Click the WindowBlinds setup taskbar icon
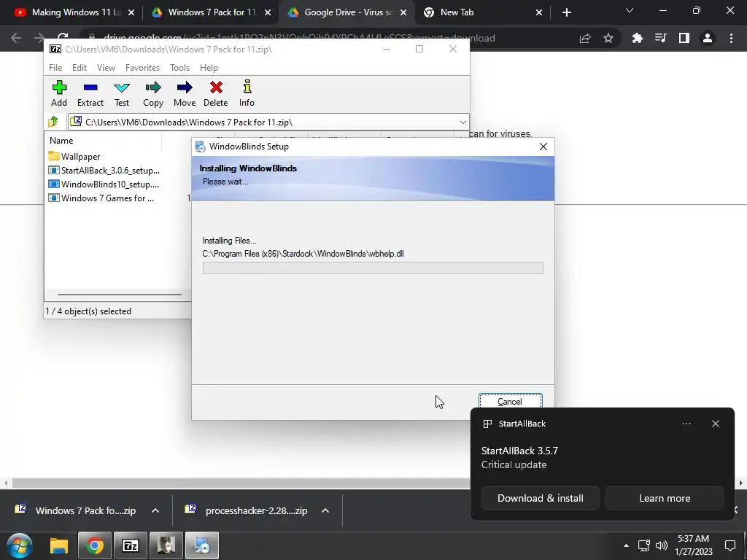 [202, 545]
